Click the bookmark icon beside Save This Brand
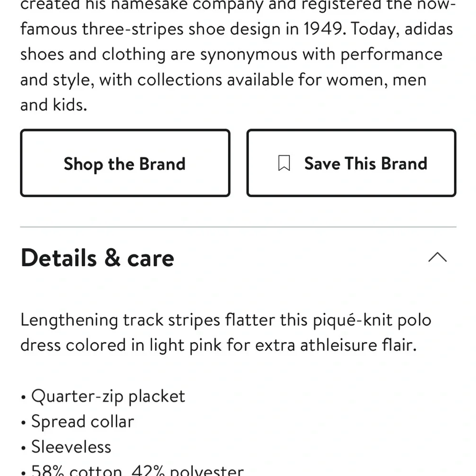476x476 pixels. (x=284, y=164)
